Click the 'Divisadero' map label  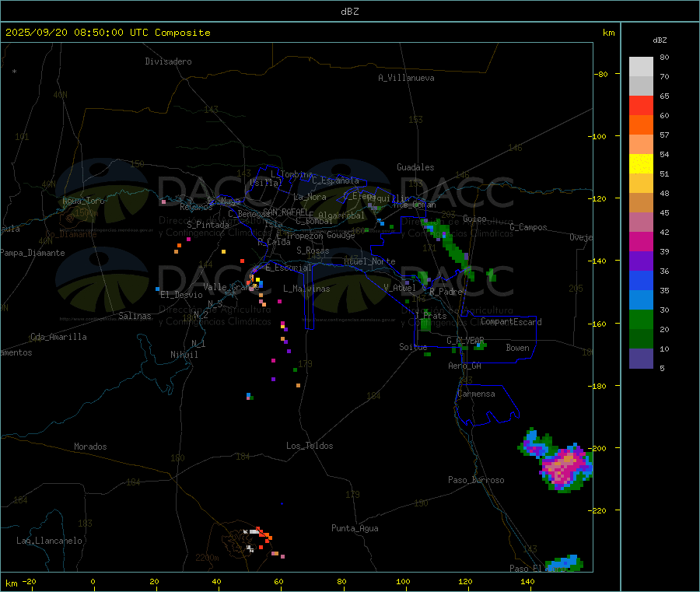point(168,61)
